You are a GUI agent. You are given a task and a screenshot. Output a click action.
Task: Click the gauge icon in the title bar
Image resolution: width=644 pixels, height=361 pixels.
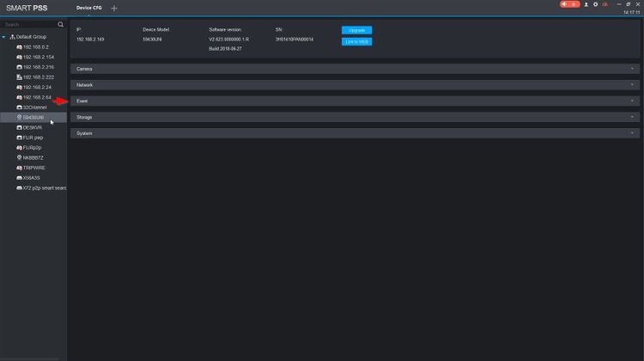coord(605,4)
